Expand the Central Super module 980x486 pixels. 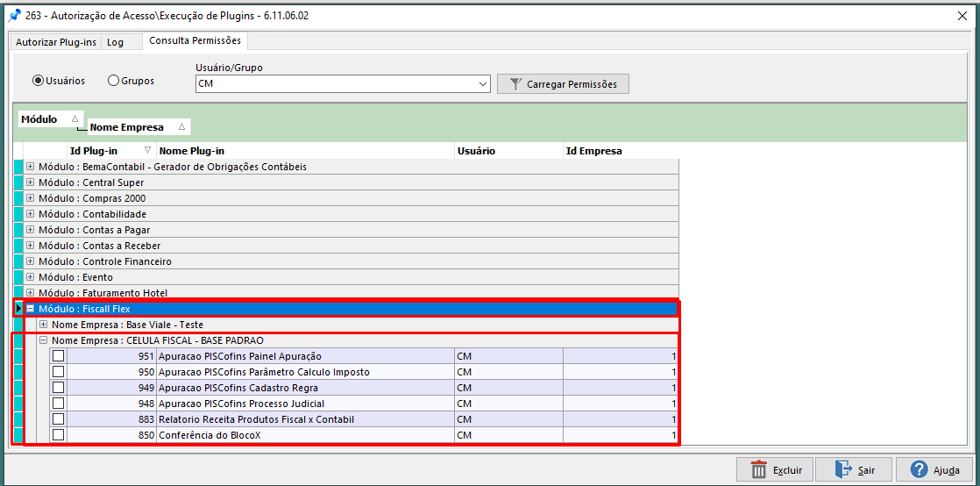click(x=30, y=182)
